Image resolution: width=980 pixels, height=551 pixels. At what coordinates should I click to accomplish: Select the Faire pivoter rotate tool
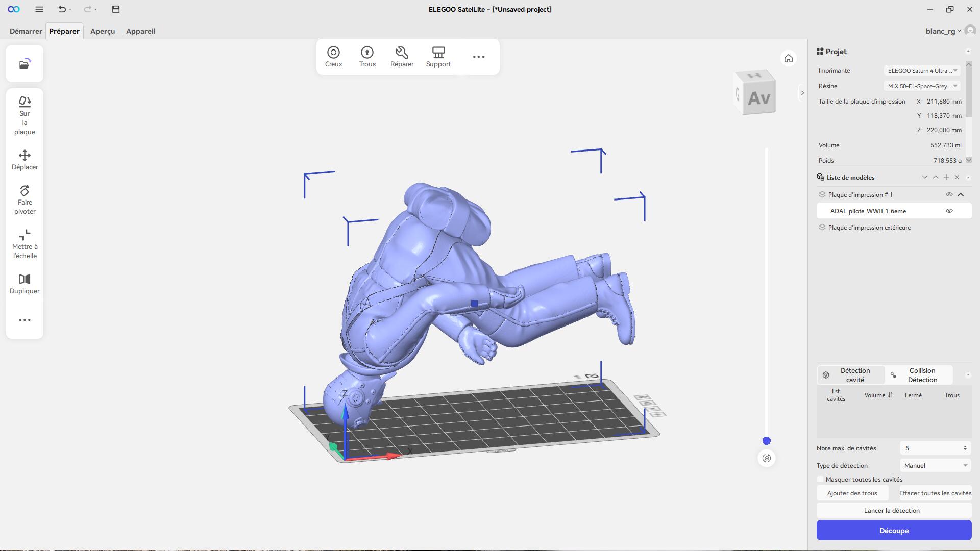(x=24, y=199)
